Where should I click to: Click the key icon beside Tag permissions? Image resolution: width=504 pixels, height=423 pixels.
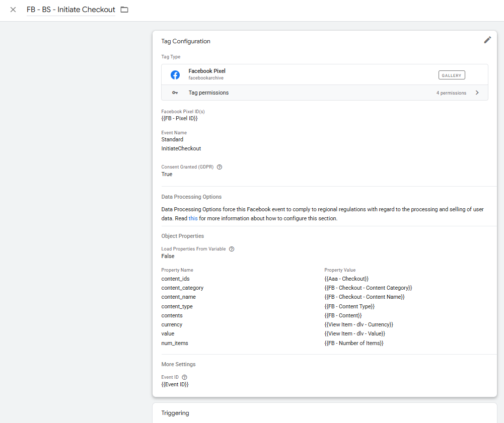click(x=175, y=93)
